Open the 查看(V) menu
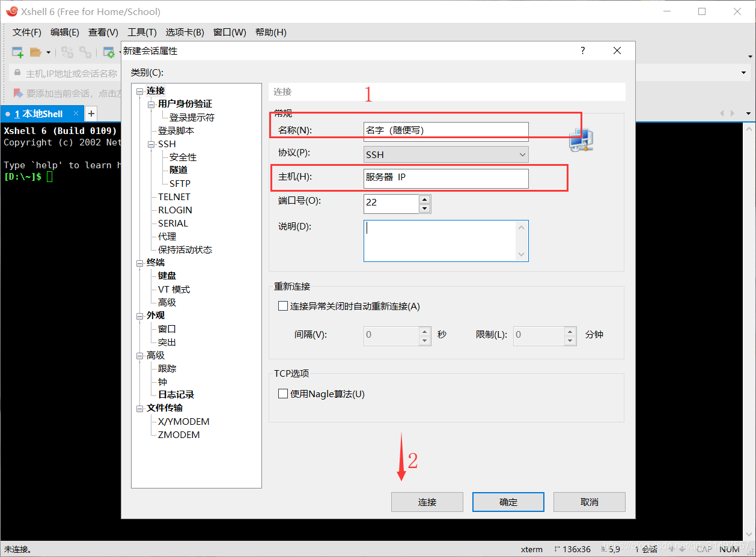Screen dimensions: 756x557 [103, 32]
